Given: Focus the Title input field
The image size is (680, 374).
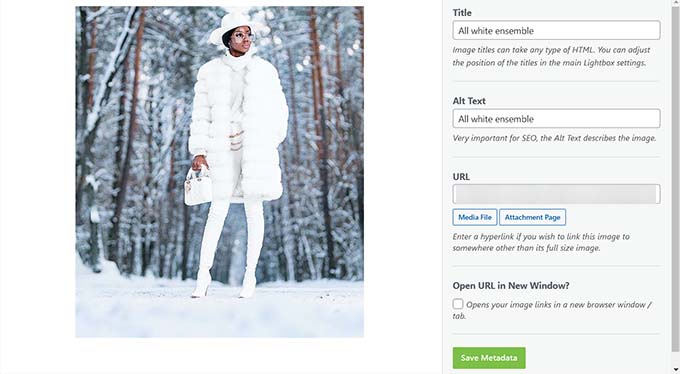Looking at the screenshot, I should [556, 30].
